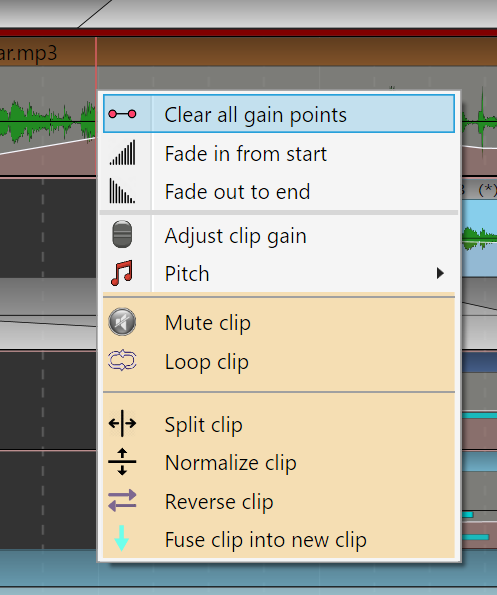Click the normalize clip arrows icon
Image resolution: width=497 pixels, height=595 pixels.
click(x=122, y=462)
